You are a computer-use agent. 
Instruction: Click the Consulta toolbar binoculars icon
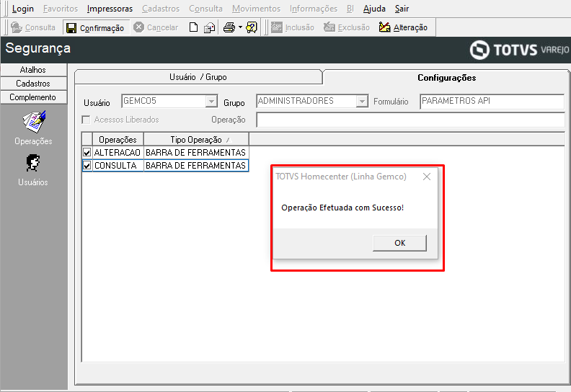click(x=17, y=27)
